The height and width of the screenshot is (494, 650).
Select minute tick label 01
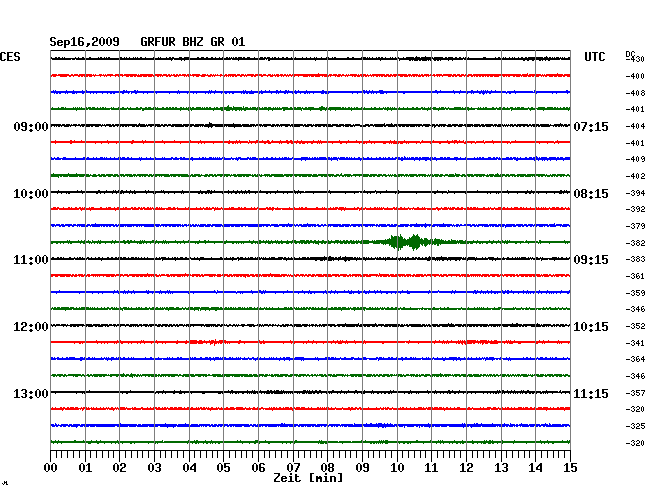coord(85,468)
